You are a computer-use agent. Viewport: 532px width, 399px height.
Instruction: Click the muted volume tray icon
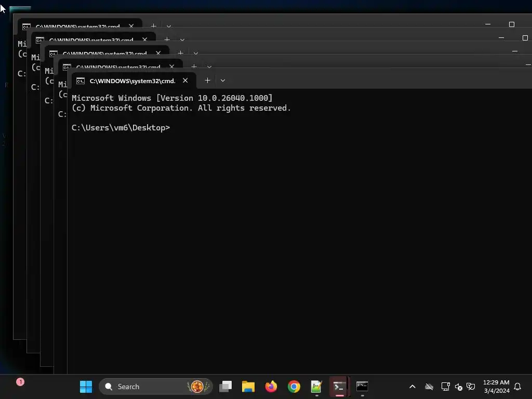pos(458,387)
